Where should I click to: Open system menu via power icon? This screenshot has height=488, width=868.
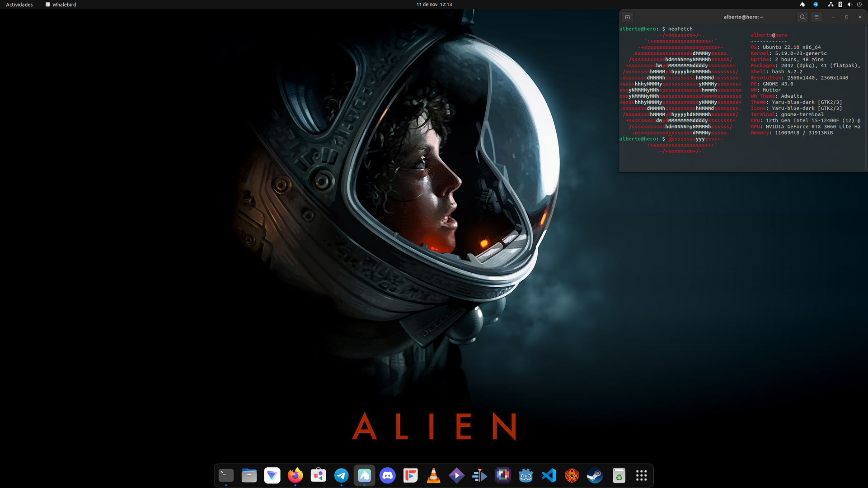(x=859, y=5)
